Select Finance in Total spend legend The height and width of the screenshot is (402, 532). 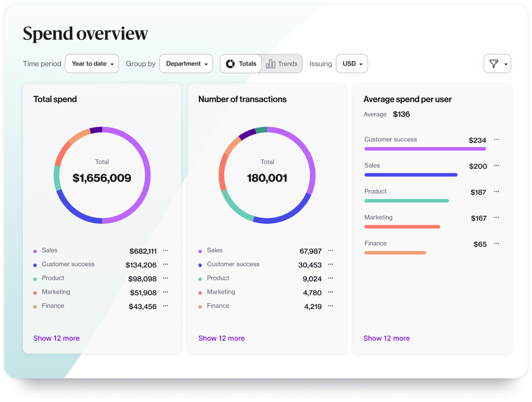[x=53, y=306]
